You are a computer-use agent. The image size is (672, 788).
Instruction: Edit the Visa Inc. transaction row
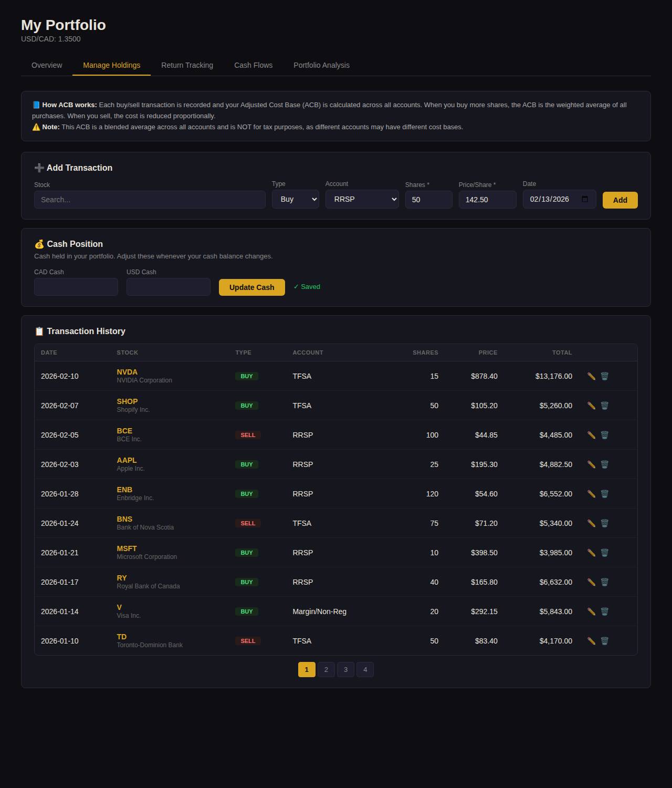tap(591, 611)
